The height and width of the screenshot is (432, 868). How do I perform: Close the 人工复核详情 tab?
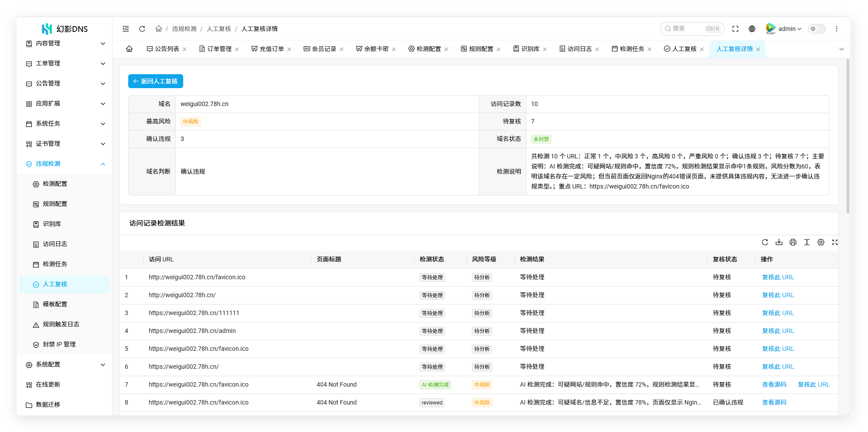click(x=758, y=49)
